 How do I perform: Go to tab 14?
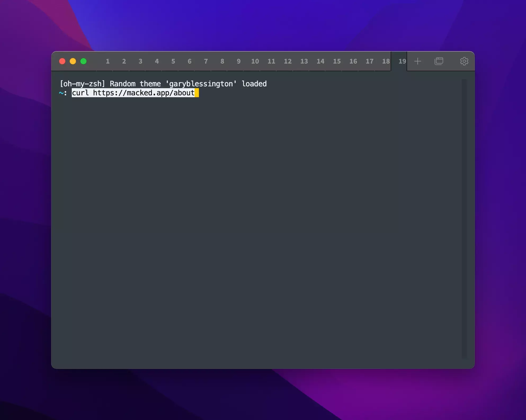click(320, 61)
